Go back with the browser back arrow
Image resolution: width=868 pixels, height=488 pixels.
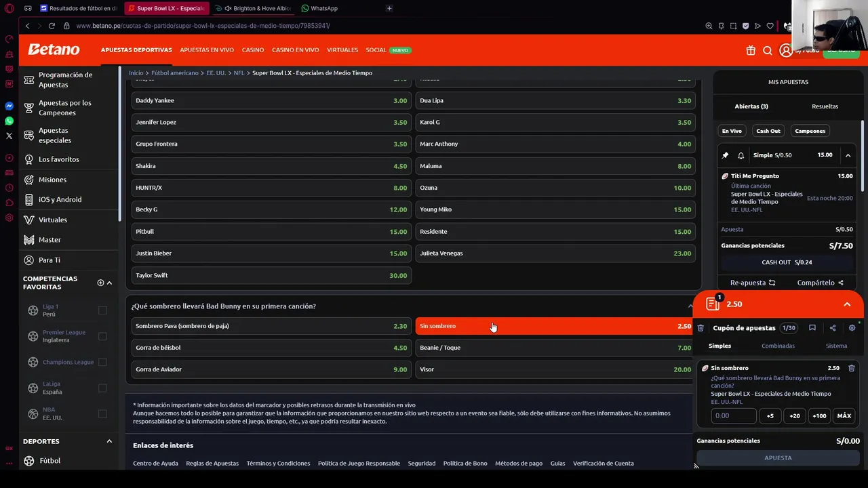point(27,26)
